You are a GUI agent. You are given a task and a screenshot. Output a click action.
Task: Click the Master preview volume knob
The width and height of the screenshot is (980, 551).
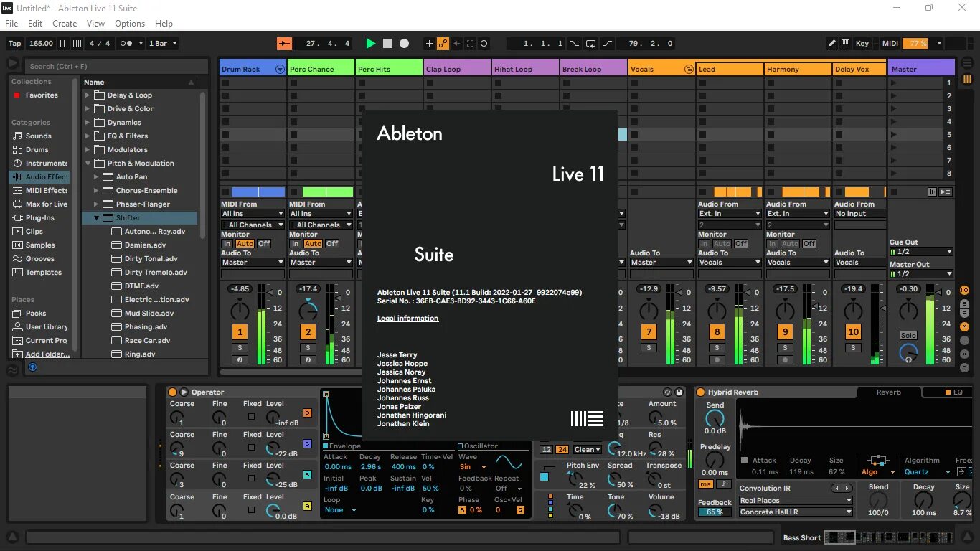(908, 352)
